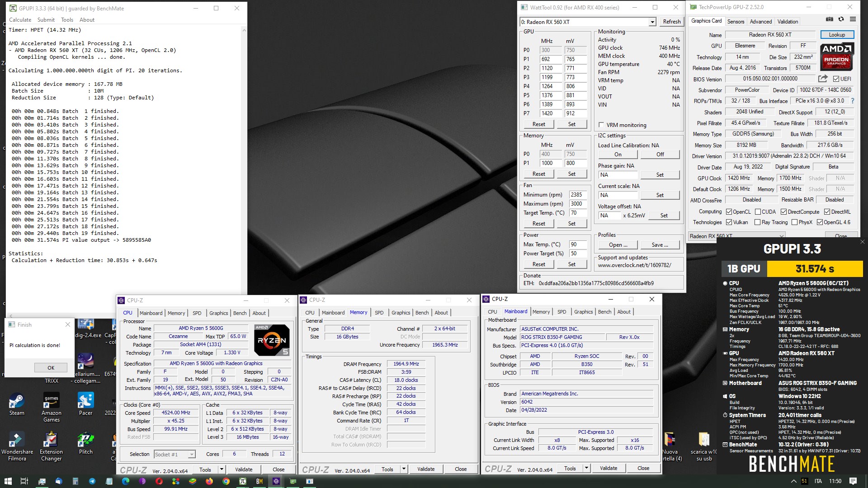Open SPD tab in CPU-Z Memory window
The height and width of the screenshot is (488, 868).
pos(379,312)
